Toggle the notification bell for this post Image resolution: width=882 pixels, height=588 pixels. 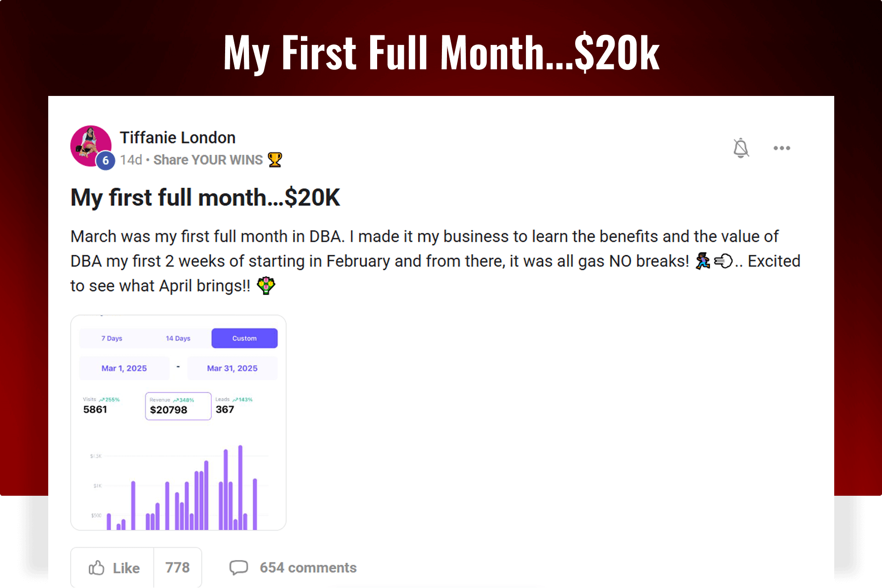(x=741, y=148)
